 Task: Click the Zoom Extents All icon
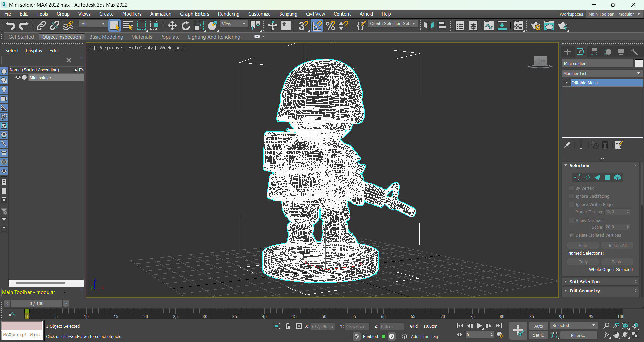point(635,326)
